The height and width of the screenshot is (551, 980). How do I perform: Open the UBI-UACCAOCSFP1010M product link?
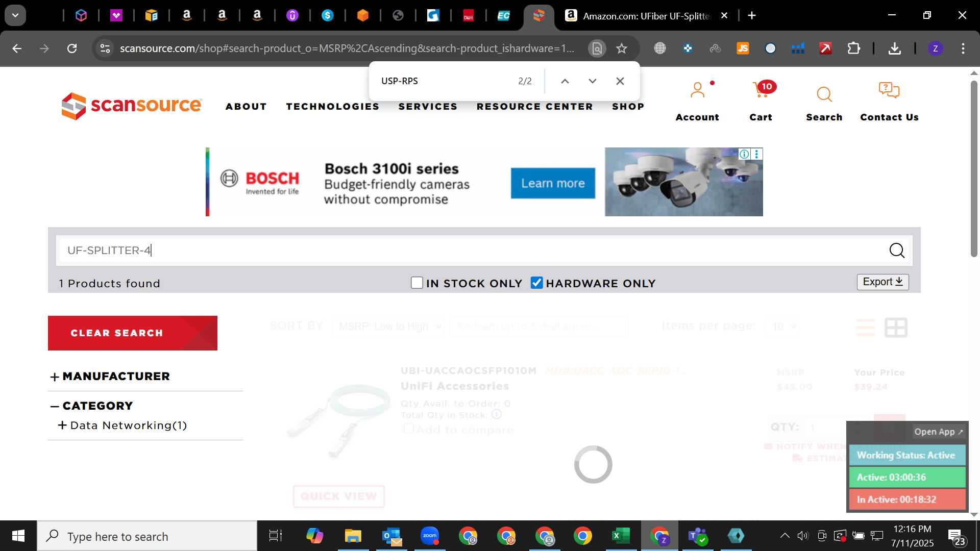pyautogui.click(x=469, y=371)
